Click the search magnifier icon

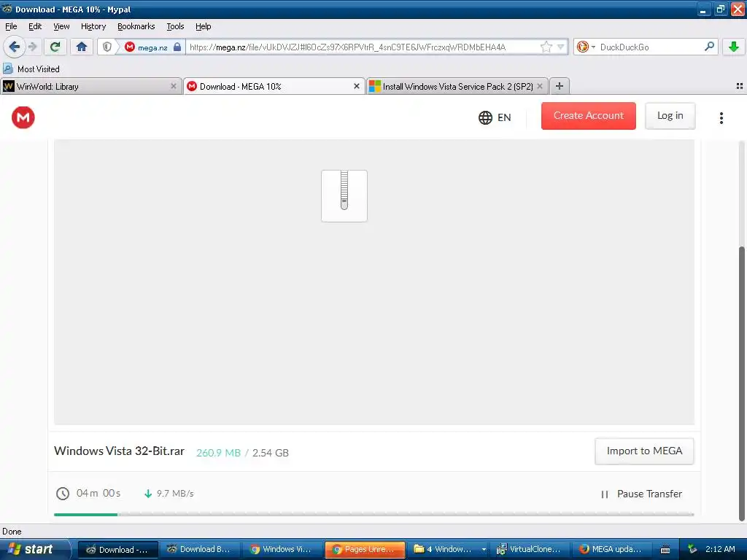[x=709, y=47]
